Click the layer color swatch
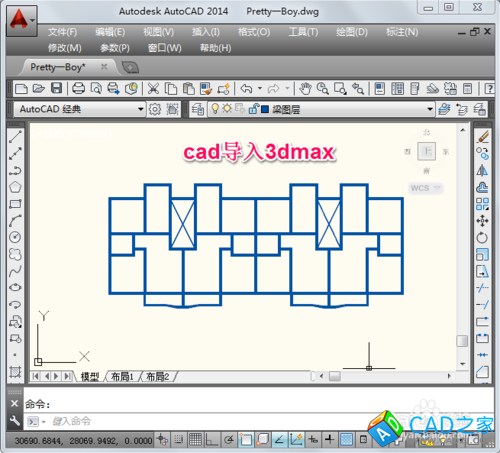This screenshot has width=500, height=453. (265, 109)
